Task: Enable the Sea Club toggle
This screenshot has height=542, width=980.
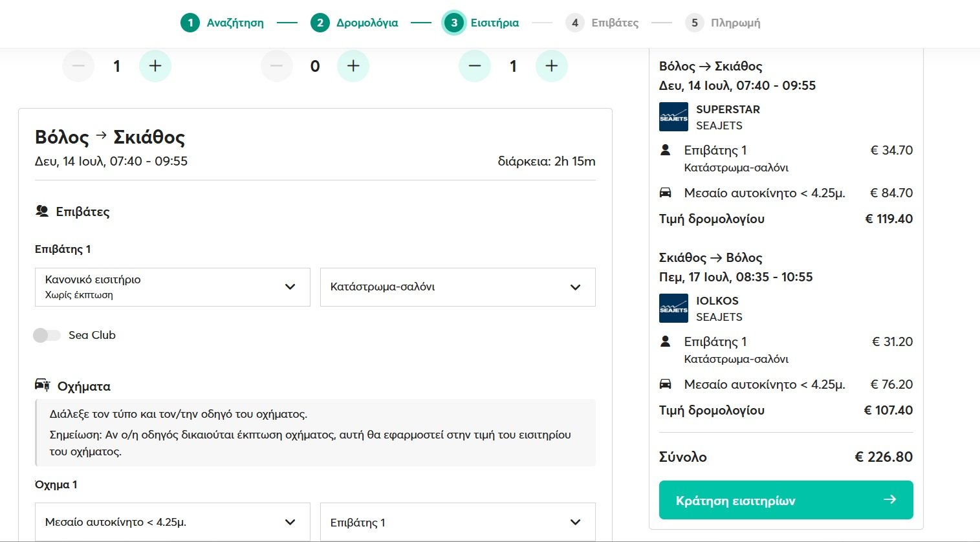Action: [x=47, y=335]
